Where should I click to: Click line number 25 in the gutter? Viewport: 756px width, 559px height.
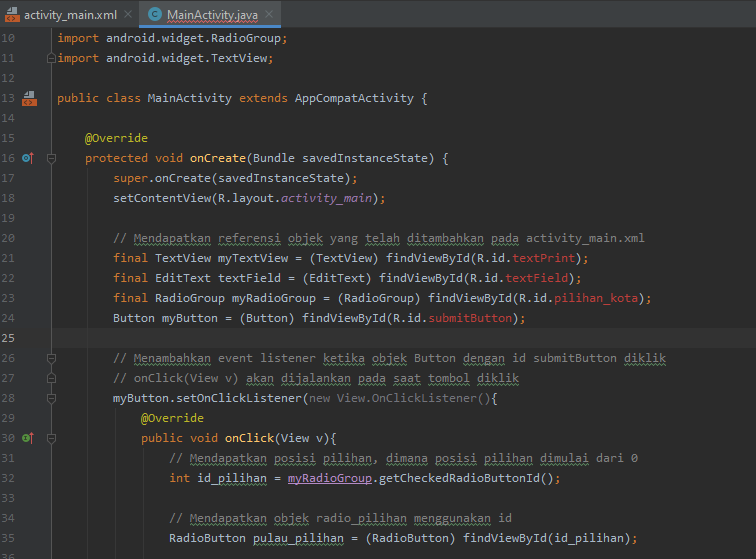pyautogui.click(x=8, y=338)
